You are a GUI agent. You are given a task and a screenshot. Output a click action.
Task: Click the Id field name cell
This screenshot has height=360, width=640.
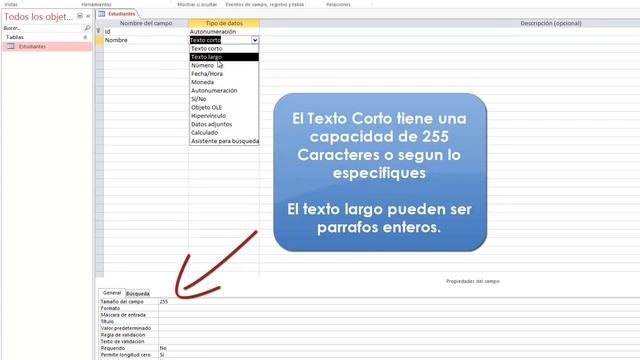[146, 31]
